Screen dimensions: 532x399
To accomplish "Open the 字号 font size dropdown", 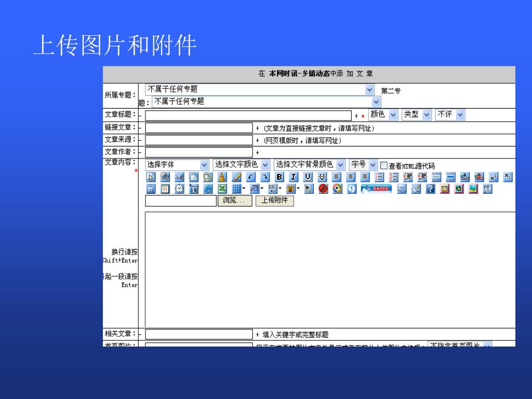I will click(363, 165).
